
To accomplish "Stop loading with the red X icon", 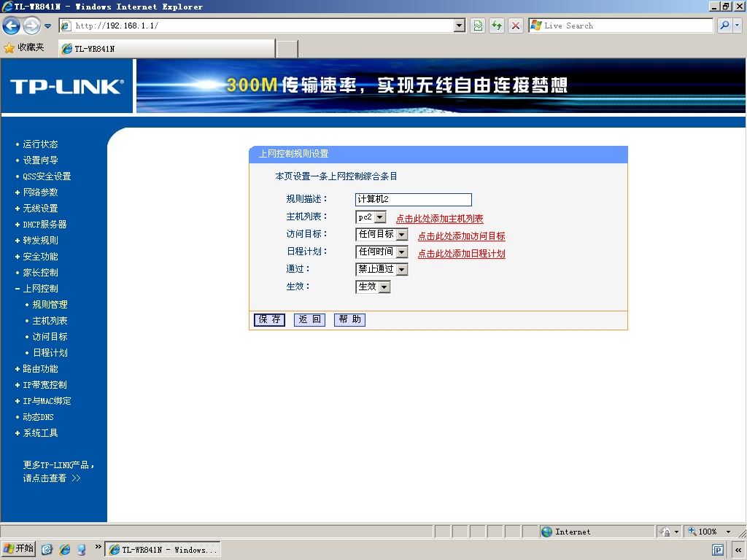I will coord(516,26).
